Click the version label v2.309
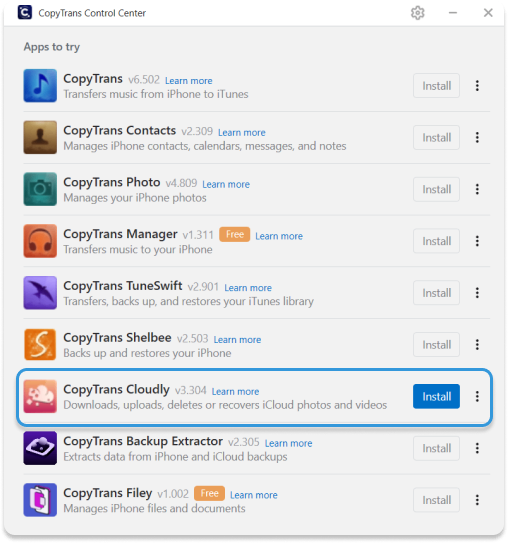The height and width of the screenshot is (543, 508). coord(197,132)
